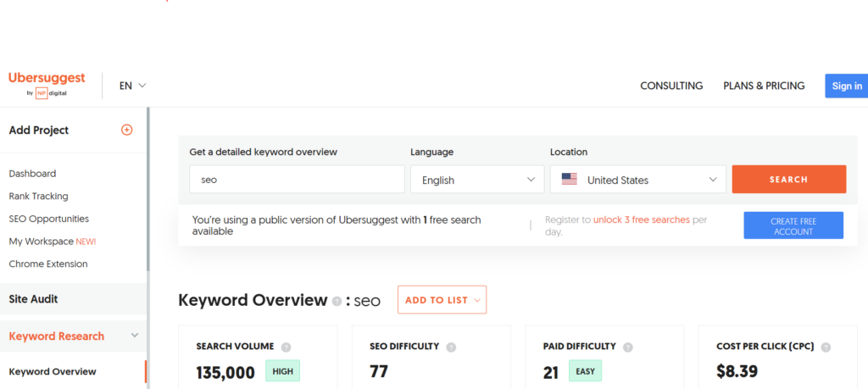Viewport: 868px width, 389px height.
Task: Click the Search Volume help icon
Action: click(x=287, y=347)
